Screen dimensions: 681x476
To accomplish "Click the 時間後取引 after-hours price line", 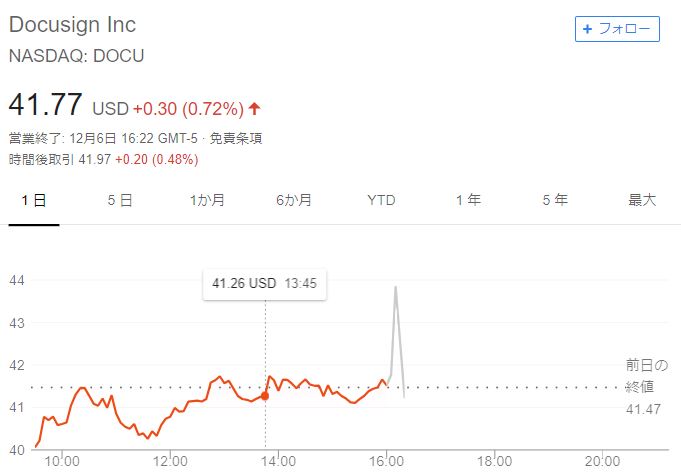I will [x=103, y=159].
